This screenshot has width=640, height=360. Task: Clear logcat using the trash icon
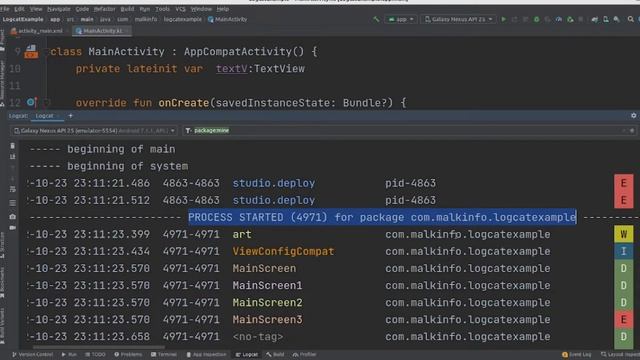click(13, 146)
